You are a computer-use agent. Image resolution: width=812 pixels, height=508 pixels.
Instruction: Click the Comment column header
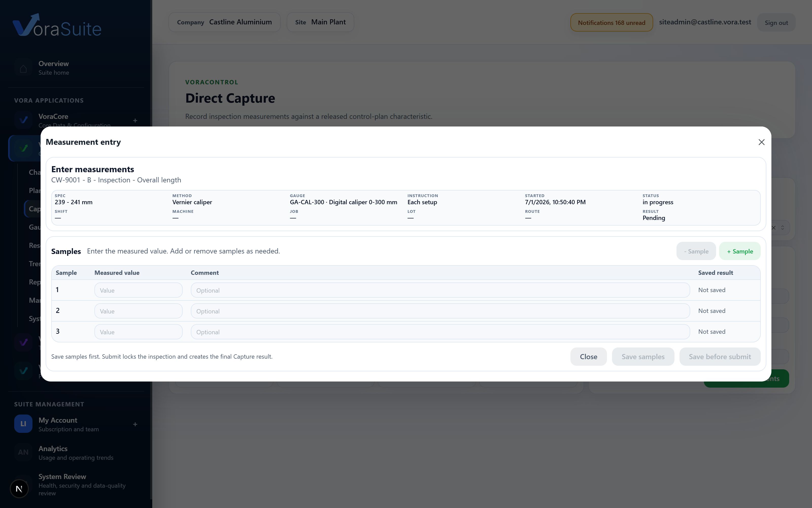(x=205, y=273)
